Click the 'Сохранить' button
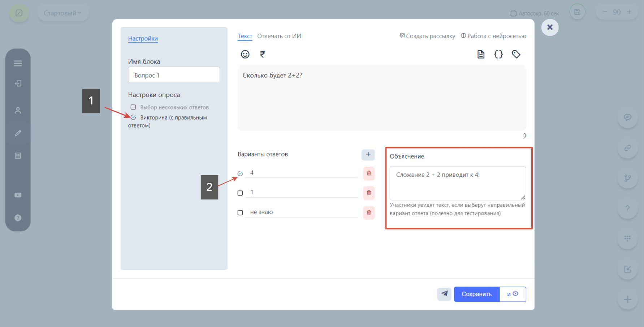The height and width of the screenshot is (327, 644). click(x=477, y=294)
